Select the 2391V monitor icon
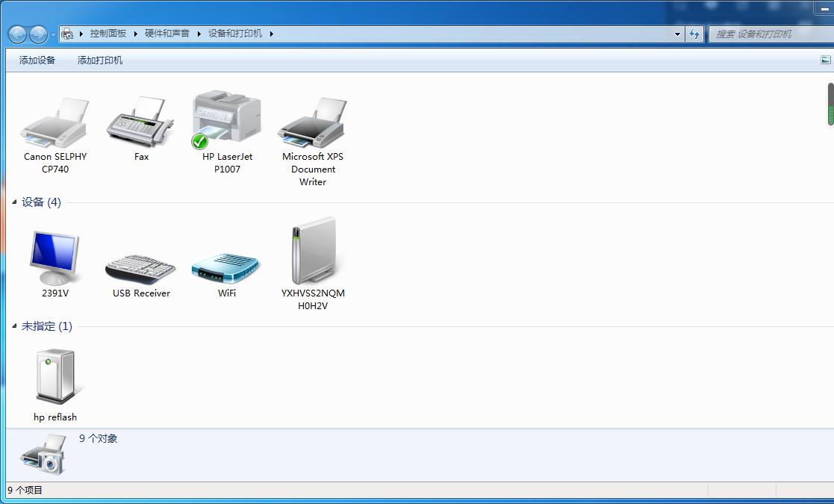834x504 pixels. pyautogui.click(x=55, y=258)
